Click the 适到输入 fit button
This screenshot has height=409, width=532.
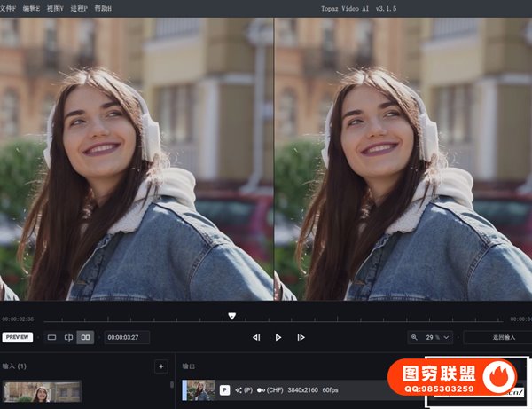coord(497,337)
